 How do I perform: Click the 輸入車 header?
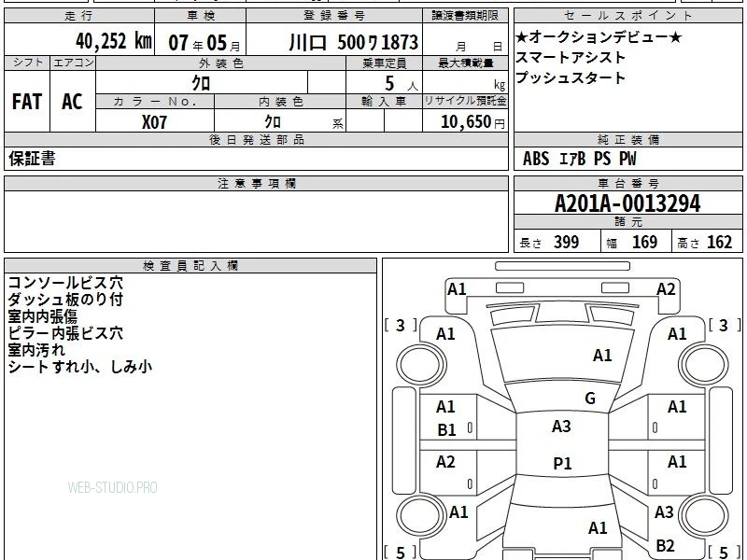(x=384, y=102)
